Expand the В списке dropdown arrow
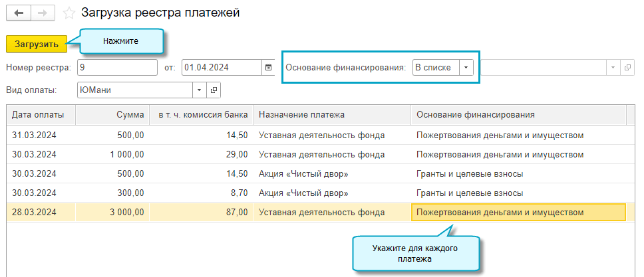The height and width of the screenshot is (277, 644). [x=466, y=68]
